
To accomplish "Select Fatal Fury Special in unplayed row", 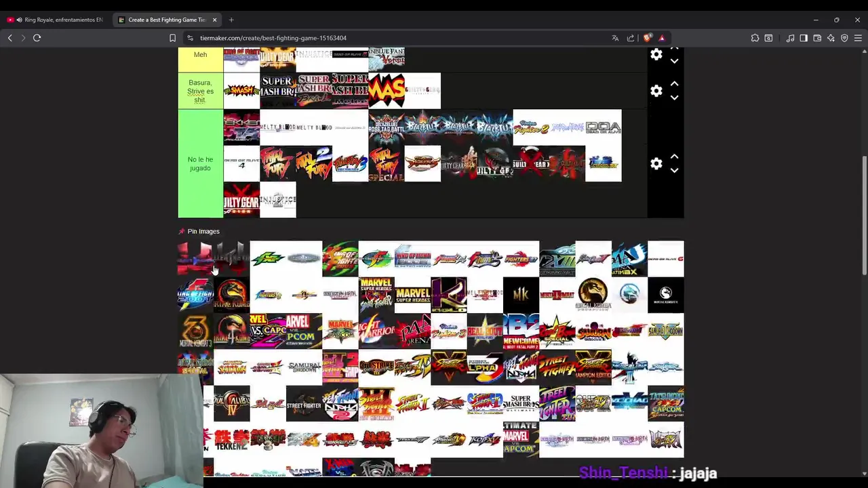I will (387, 163).
